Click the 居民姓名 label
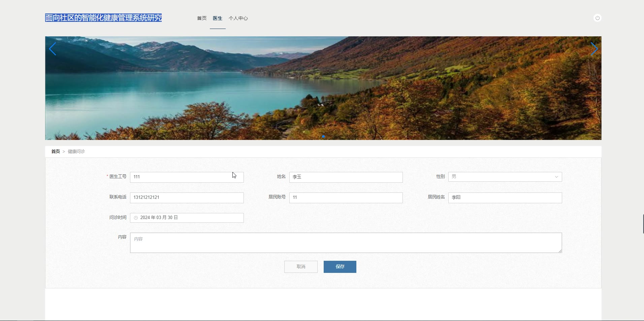 (x=436, y=197)
